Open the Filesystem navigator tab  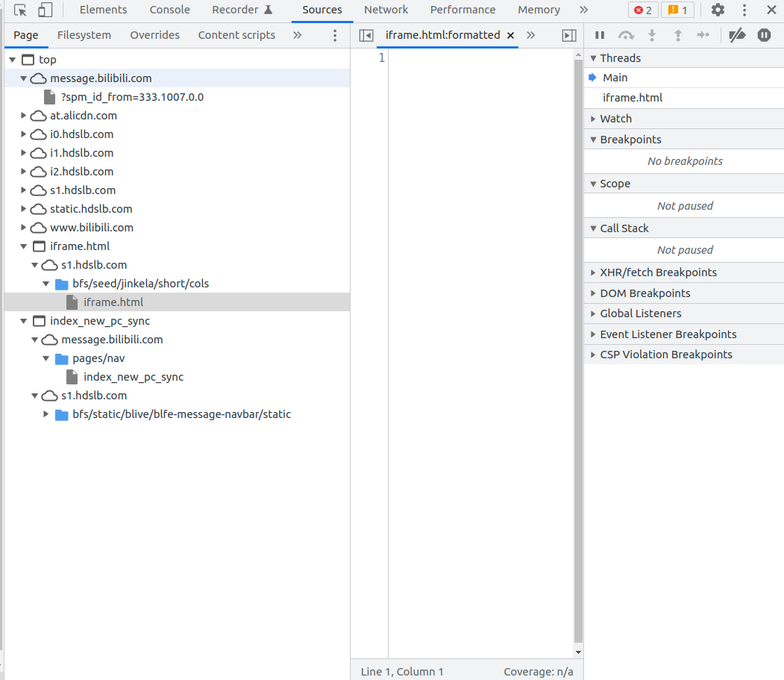tap(84, 35)
